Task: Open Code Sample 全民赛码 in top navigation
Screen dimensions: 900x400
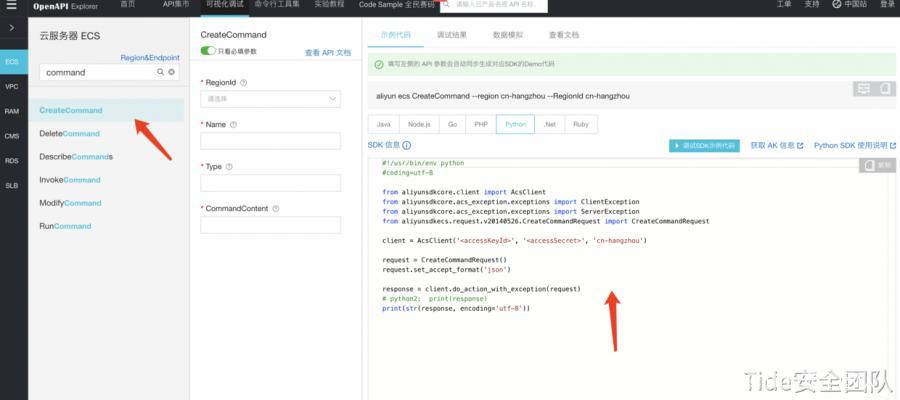Action: [397, 5]
